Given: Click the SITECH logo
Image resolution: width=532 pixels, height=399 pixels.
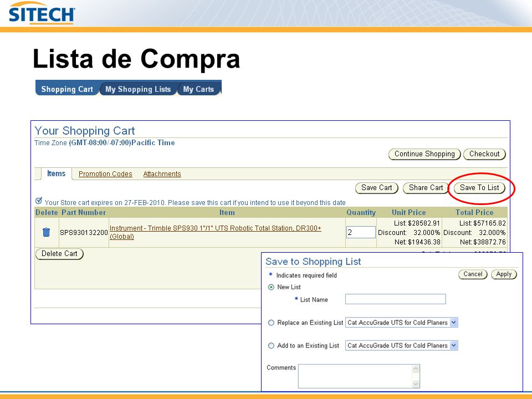Looking at the screenshot, I should point(42,13).
